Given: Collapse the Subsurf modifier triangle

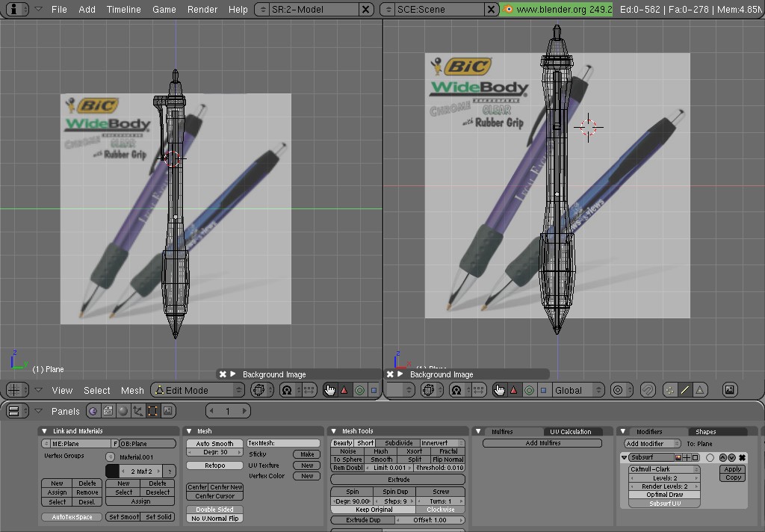Looking at the screenshot, I should point(624,457).
